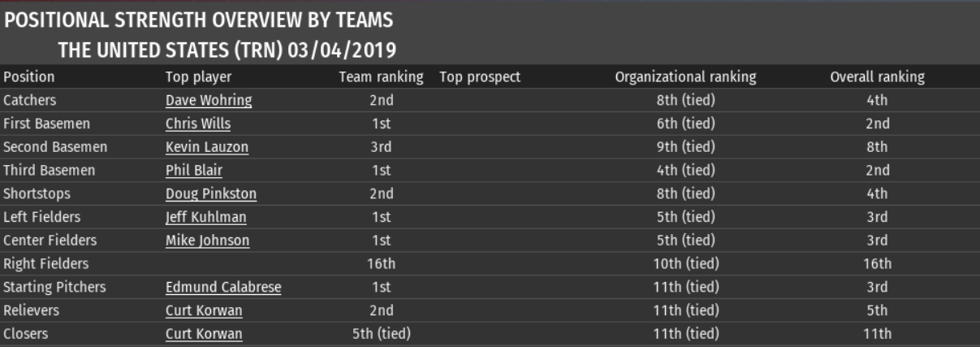Click the Top prospect column header
This screenshot has height=347, width=980.
coord(480,78)
